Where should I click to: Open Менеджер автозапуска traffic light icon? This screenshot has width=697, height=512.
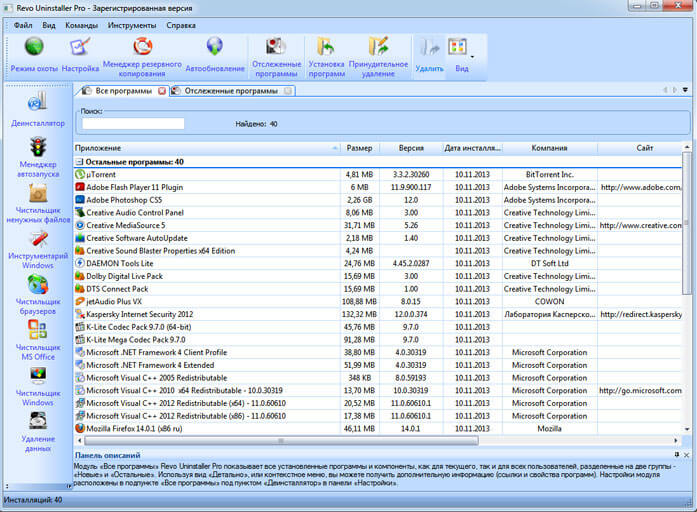[x=38, y=147]
